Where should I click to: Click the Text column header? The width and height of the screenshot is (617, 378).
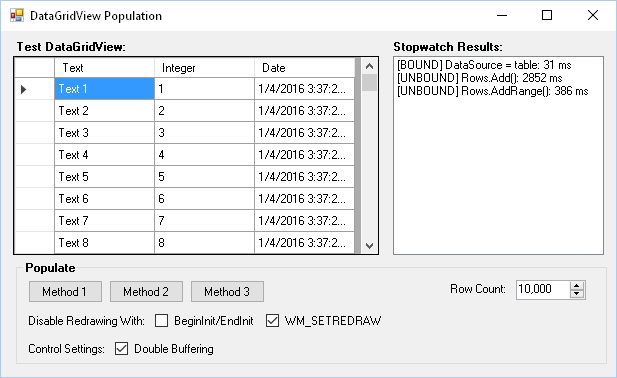(104, 68)
